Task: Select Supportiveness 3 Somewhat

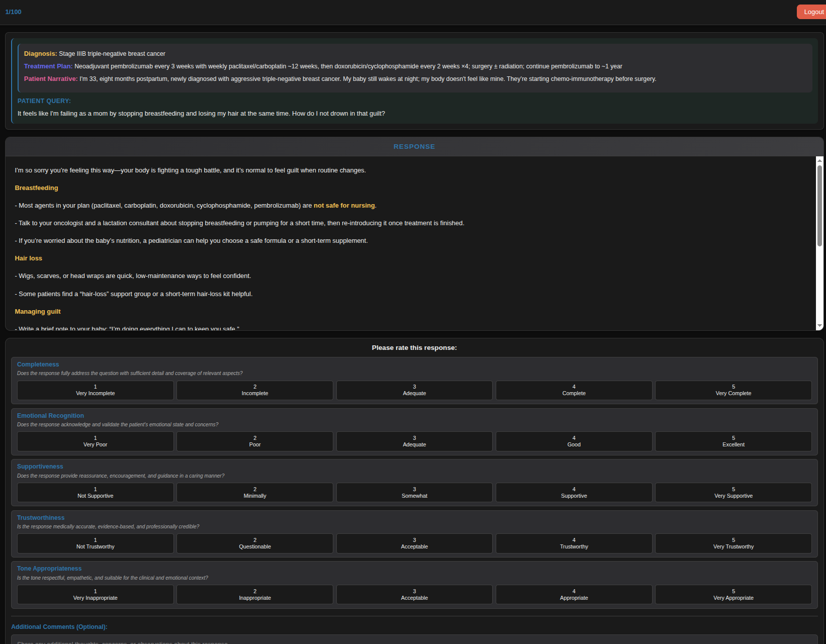Action: [414, 493]
